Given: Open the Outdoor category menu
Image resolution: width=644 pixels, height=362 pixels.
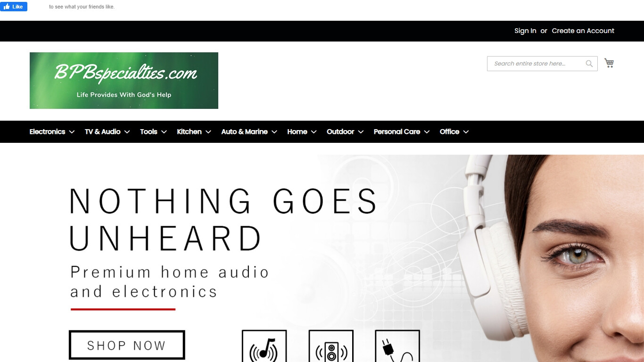Looking at the screenshot, I should point(345,132).
